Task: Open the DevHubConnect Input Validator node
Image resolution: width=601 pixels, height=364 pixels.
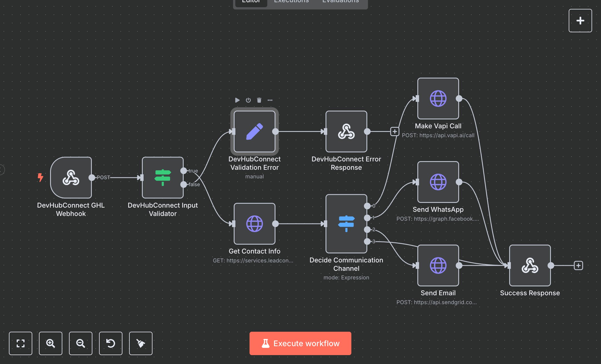Action: click(x=162, y=177)
